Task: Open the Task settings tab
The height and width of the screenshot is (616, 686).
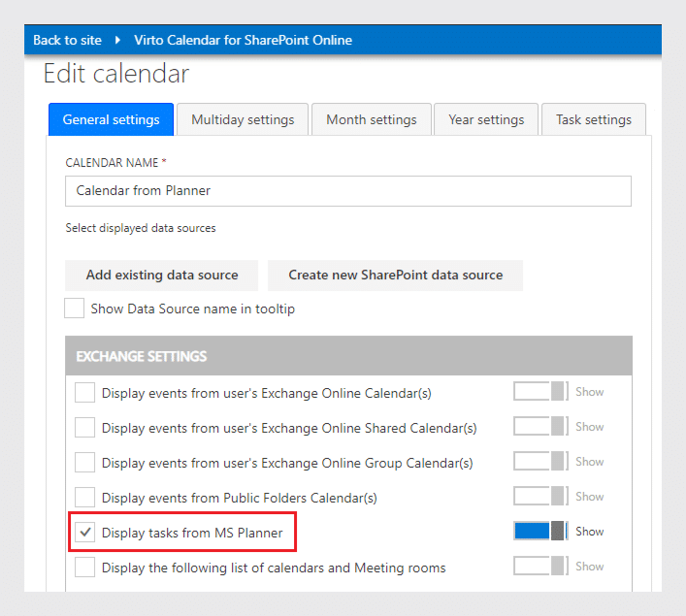Action: point(594,119)
